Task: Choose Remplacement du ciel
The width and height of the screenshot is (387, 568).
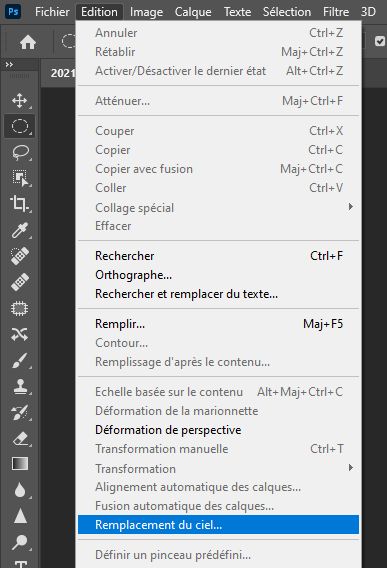Action: coord(219,525)
